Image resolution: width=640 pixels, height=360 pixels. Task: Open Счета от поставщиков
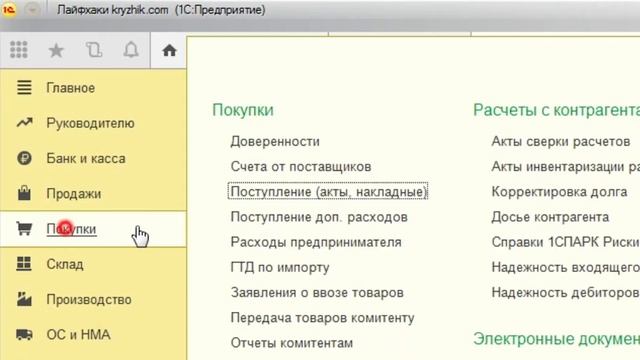301,167
